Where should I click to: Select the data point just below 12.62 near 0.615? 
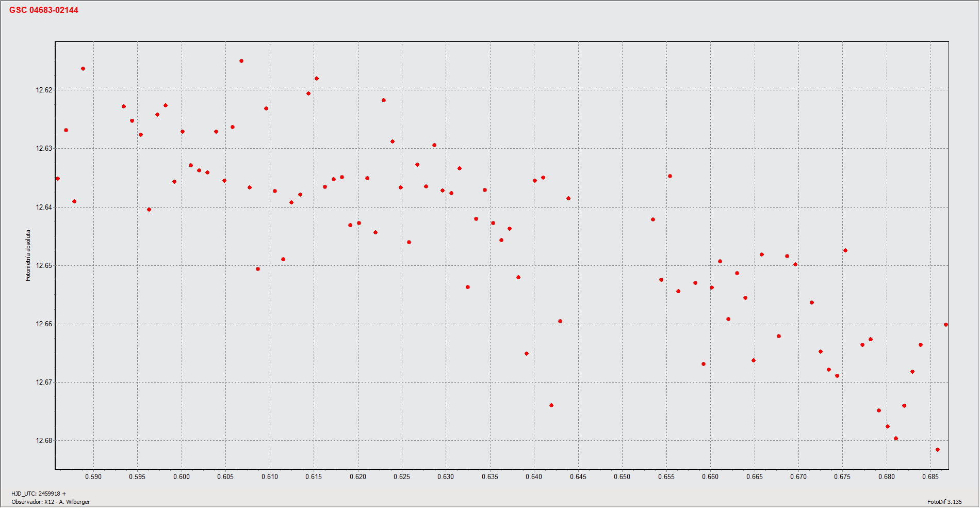point(308,93)
